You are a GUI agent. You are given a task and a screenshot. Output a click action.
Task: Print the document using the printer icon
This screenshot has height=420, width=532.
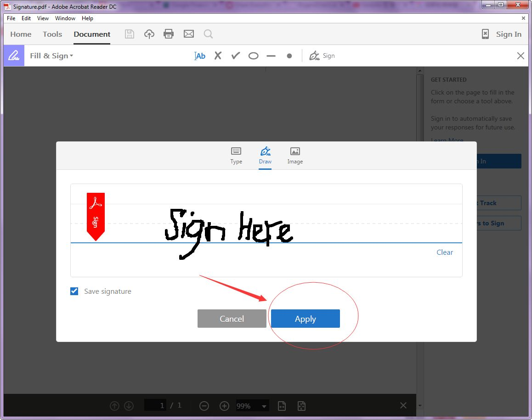click(x=169, y=34)
